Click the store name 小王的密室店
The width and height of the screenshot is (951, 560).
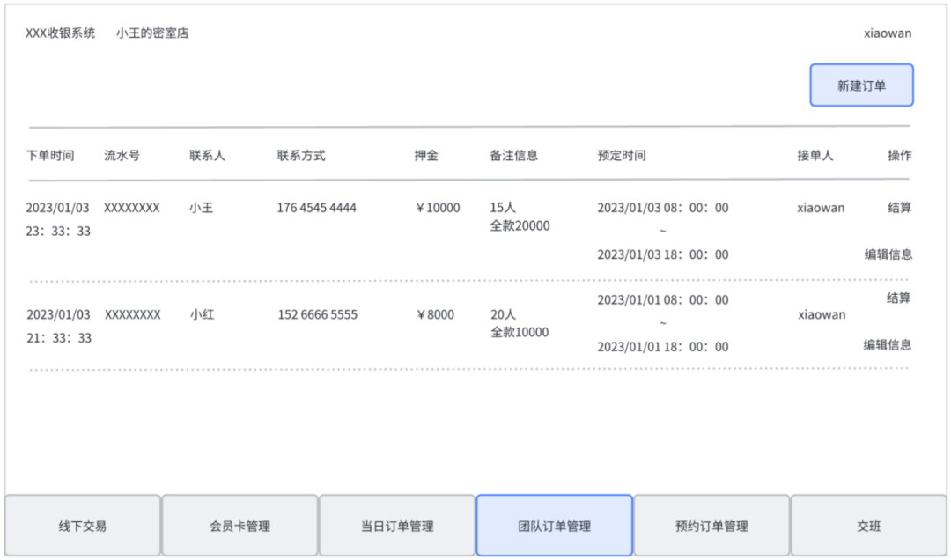coord(153,33)
